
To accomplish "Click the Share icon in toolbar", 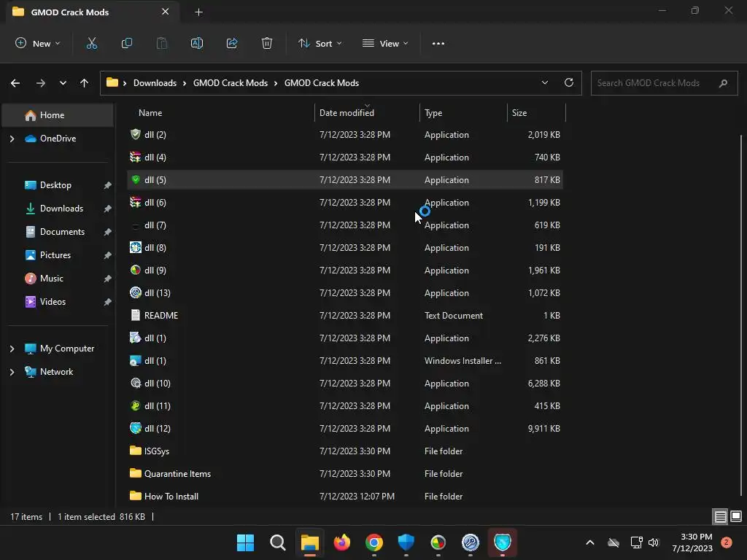I will pos(232,43).
